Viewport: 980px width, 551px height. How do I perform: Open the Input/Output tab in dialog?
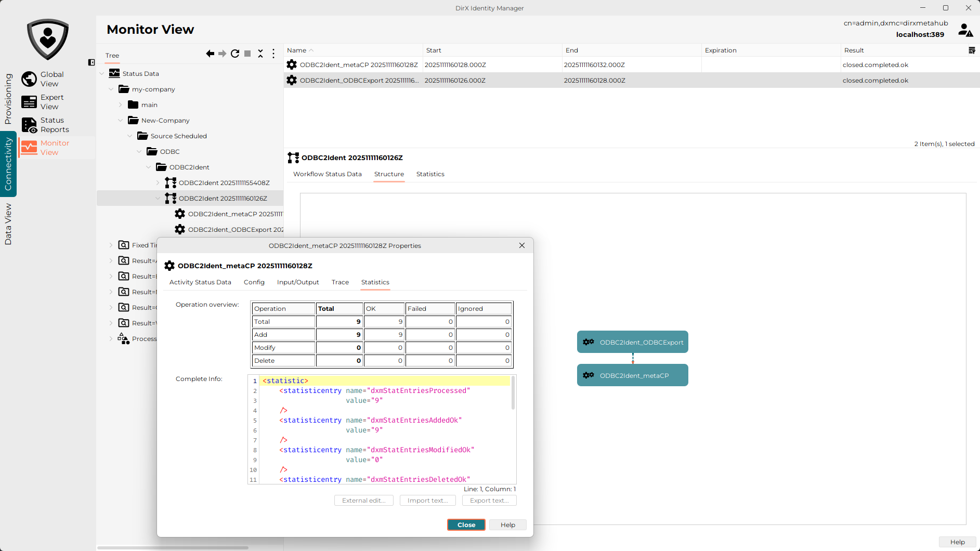point(298,282)
